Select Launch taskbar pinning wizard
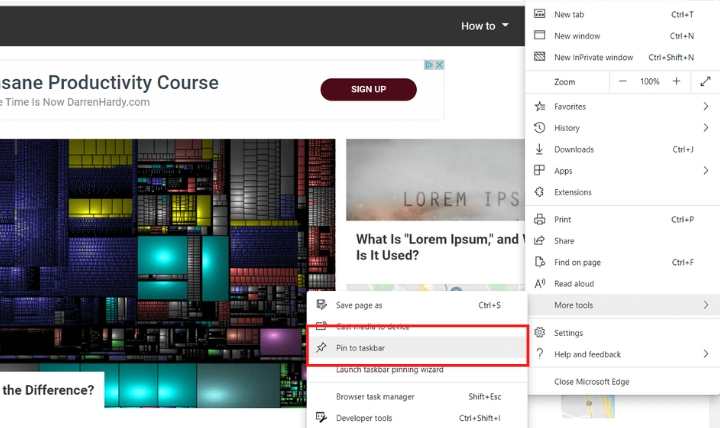Image resolution: width=720 pixels, height=428 pixels. click(417, 369)
